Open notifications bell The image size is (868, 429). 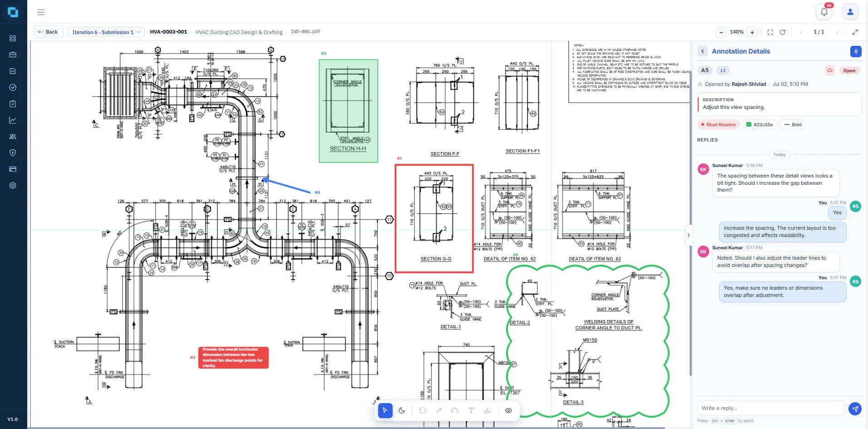824,12
